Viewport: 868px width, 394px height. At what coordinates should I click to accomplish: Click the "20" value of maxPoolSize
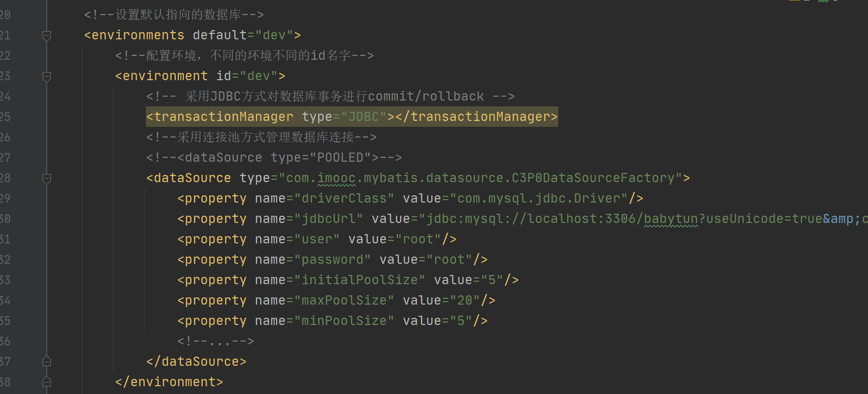tap(464, 300)
